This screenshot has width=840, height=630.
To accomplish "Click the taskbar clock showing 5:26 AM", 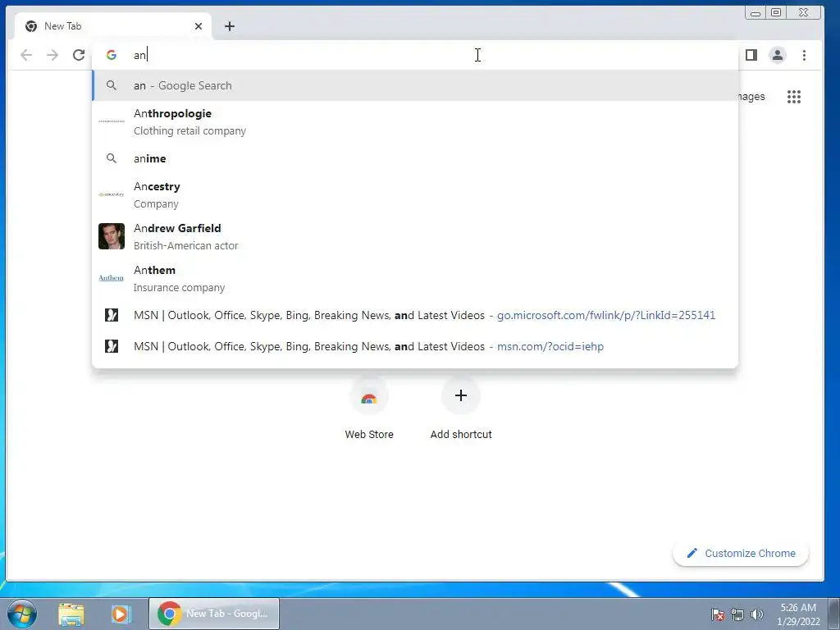I will point(798,614).
